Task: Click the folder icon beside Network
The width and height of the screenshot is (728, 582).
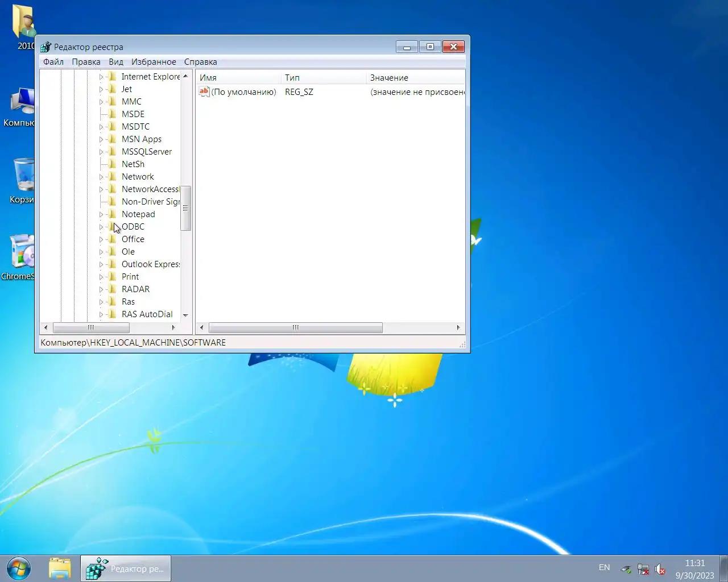Action: pos(113,177)
